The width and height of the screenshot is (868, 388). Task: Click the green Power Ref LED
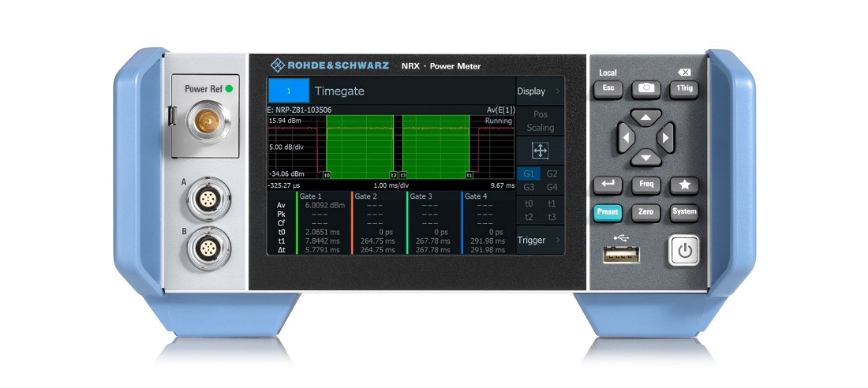tap(229, 88)
